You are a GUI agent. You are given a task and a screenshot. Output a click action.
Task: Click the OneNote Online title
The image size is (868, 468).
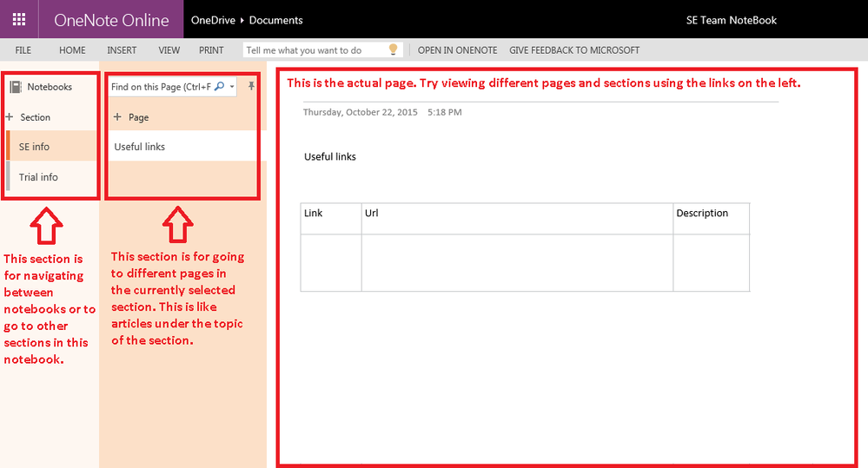(111, 20)
